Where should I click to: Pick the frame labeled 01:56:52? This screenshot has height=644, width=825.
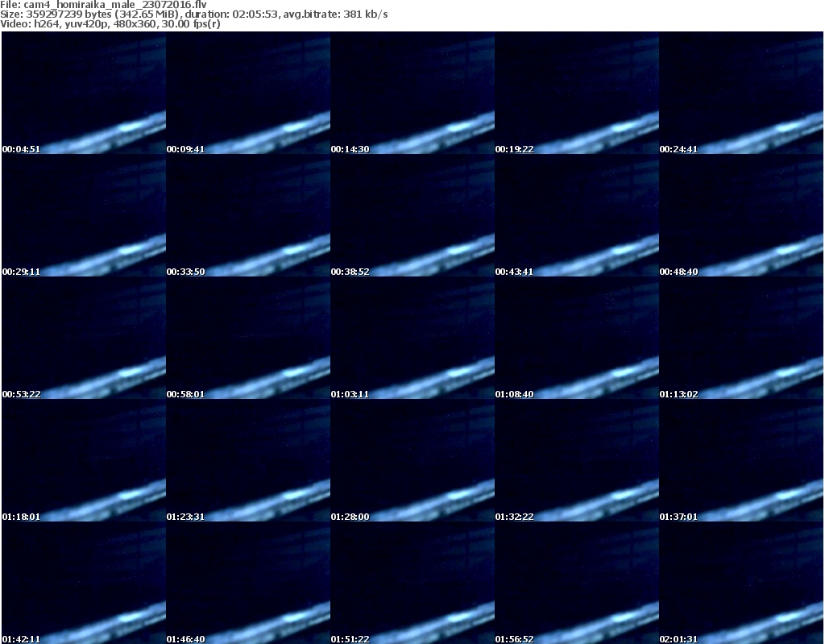[577, 583]
